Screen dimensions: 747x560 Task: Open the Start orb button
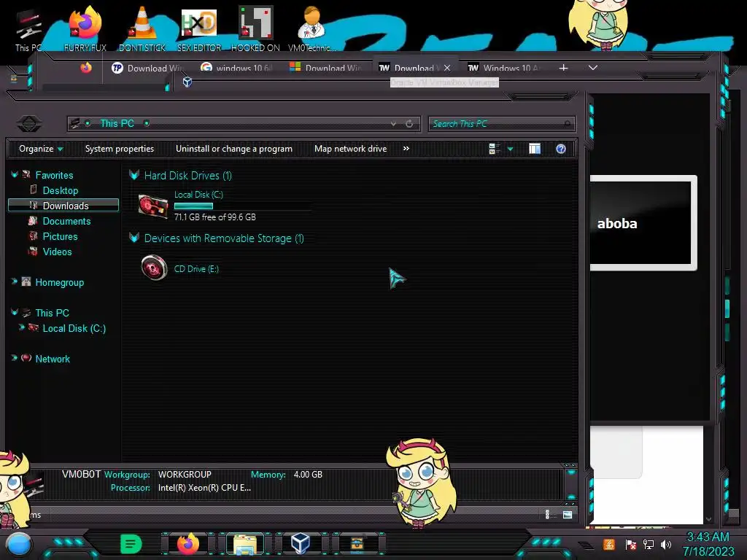[19, 544]
